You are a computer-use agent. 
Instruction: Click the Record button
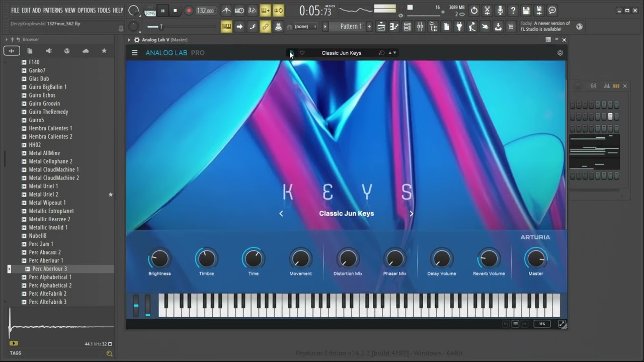point(189,11)
